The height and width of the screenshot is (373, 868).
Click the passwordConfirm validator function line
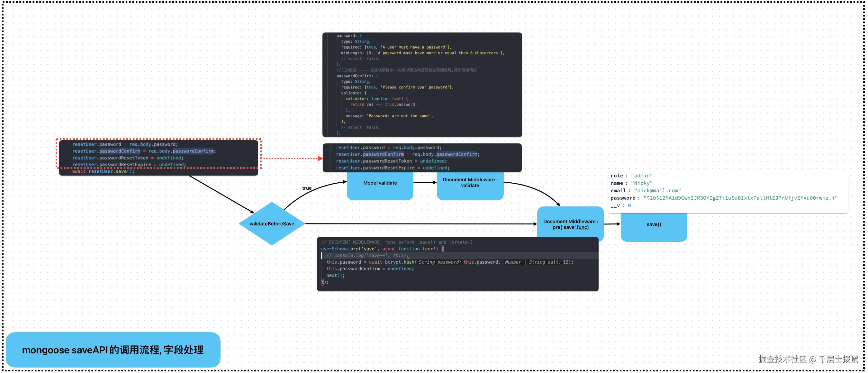point(376,99)
